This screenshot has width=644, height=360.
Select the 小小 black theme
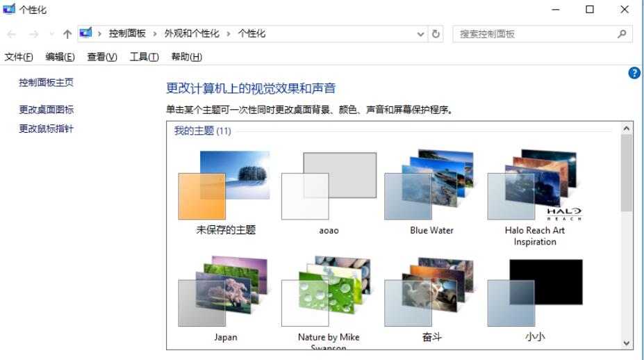click(535, 300)
